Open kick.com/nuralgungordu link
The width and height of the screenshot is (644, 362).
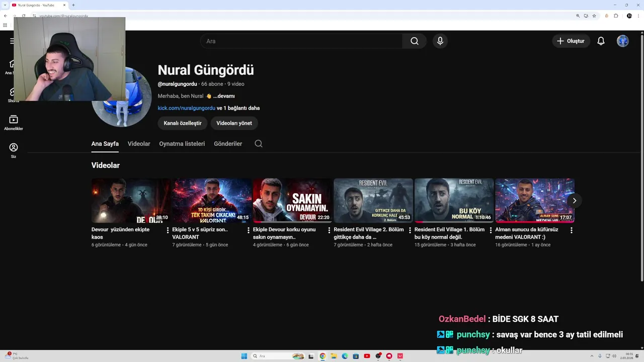click(x=187, y=108)
